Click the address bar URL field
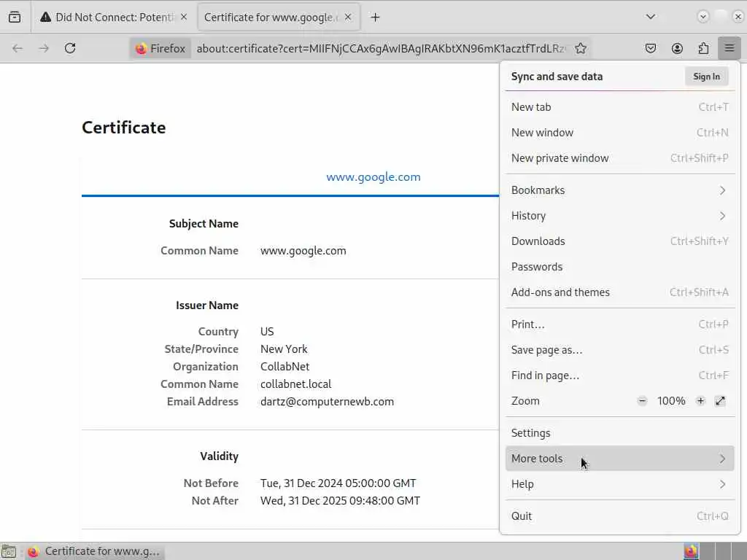747x560 pixels. pyautogui.click(x=379, y=48)
